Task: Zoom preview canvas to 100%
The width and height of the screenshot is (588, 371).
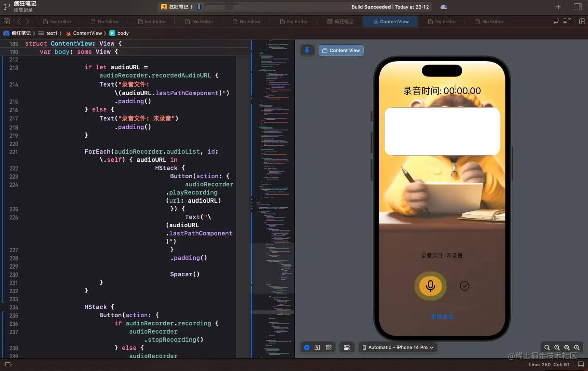Action: (x=557, y=347)
